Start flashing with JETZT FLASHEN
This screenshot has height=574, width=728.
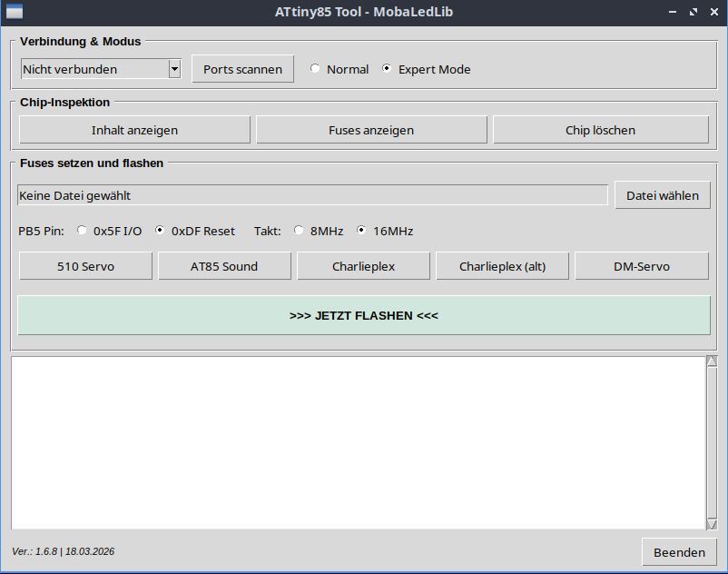tap(364, 316)
